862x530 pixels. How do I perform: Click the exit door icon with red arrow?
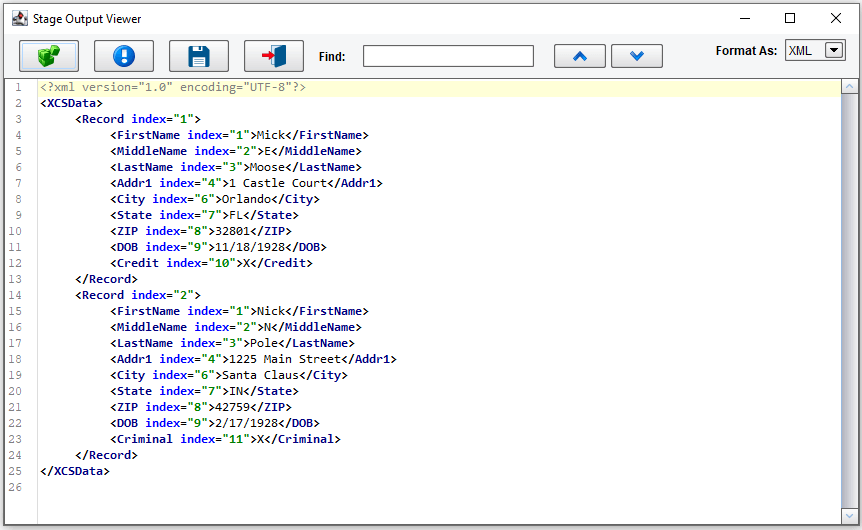pos(274,56)
